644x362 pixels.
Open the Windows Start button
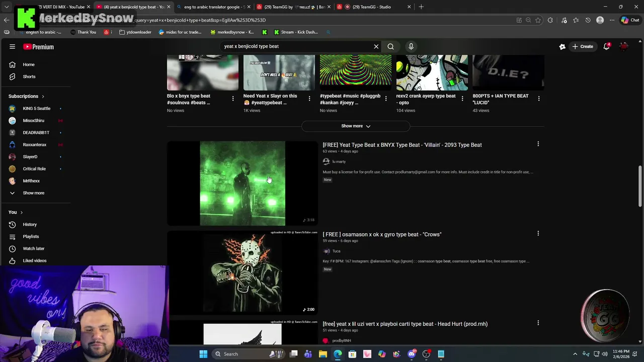pyautogui.click(x=203, y=354)
